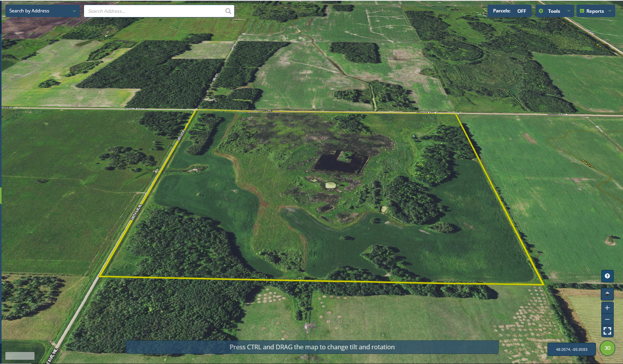This screenshot has width=623, height=364.
Task: Click the coordinates display 48.0574, -95.9593
Action: (x=572, y=349)
